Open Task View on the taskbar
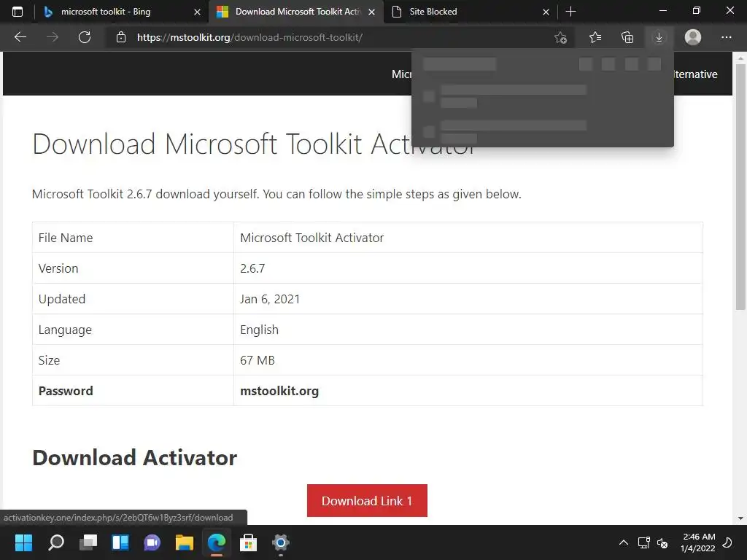 click(88, 542)
